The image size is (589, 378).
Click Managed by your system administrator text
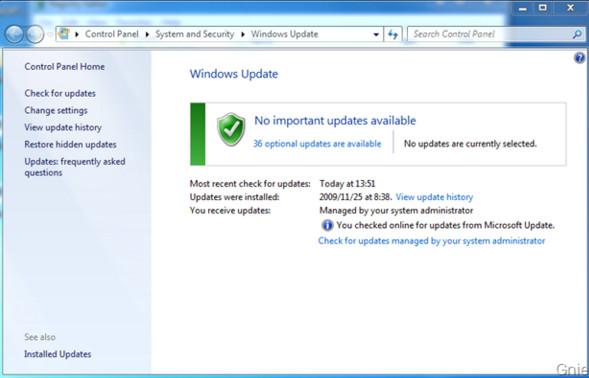coord(396,210)
